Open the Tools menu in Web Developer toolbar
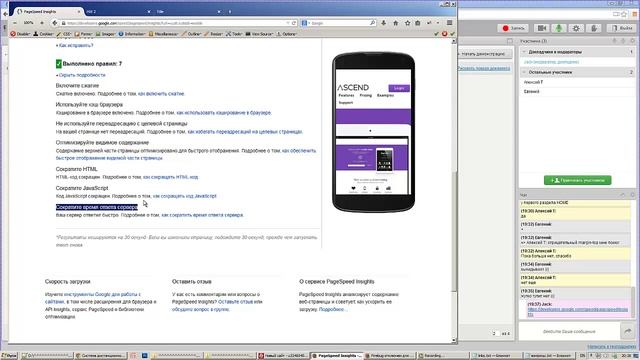Screen dimensions: 640x360 click(x=234, y=34)
